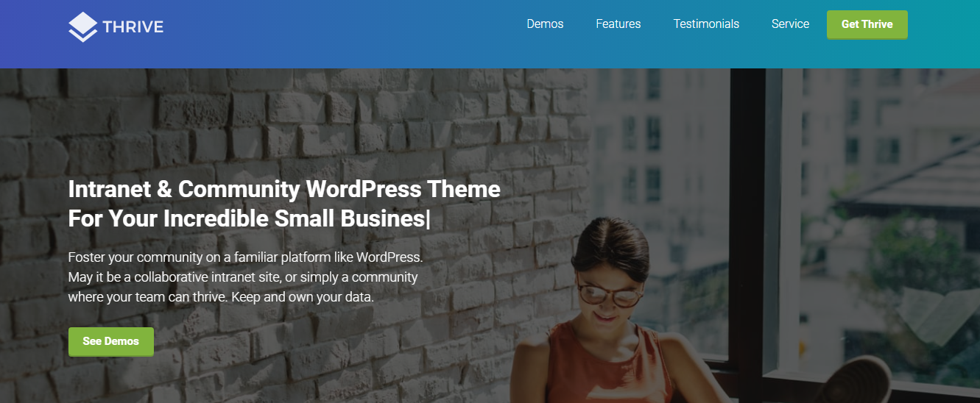This screenshot has width=980, height=403.
Task: Click the green Get Thrive button
Action: [867, 24]
